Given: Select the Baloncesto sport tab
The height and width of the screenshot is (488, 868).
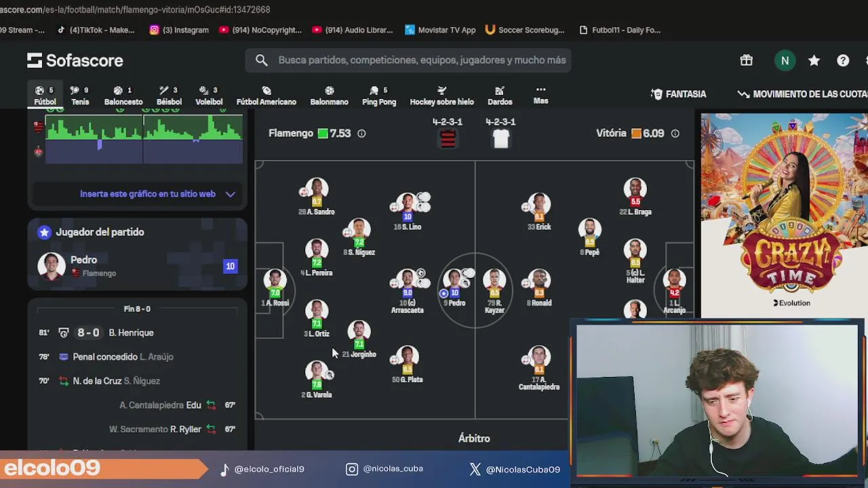Looking at the screenshot, I should [x=123, y=96].
